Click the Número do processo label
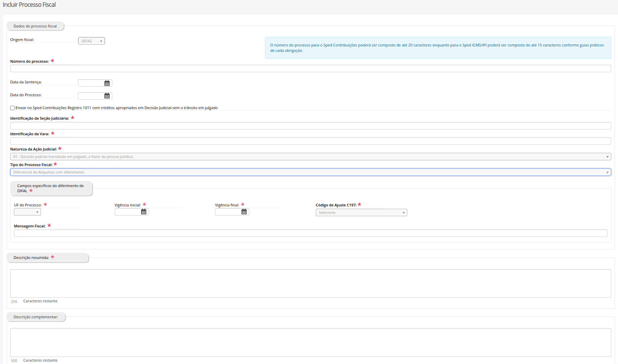 [30, 62]
